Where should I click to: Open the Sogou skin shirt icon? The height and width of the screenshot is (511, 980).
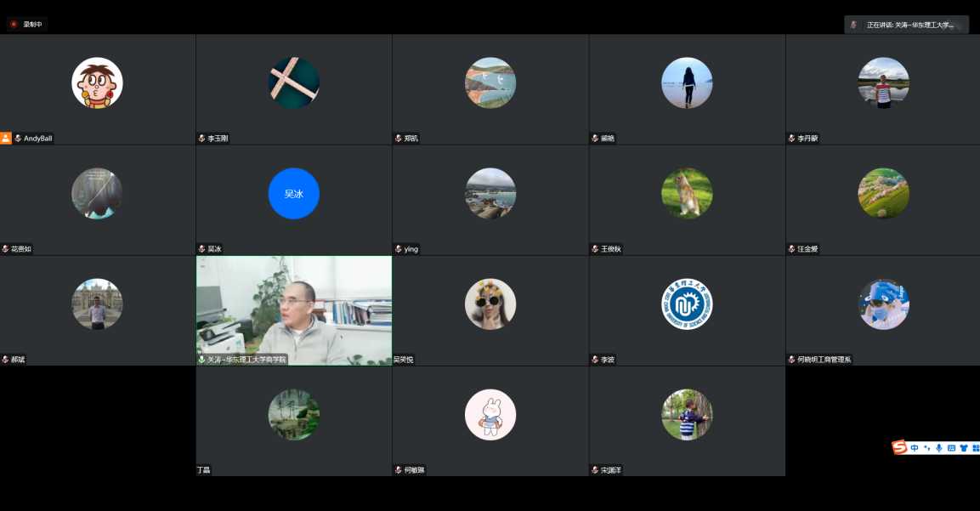(964, 448)
